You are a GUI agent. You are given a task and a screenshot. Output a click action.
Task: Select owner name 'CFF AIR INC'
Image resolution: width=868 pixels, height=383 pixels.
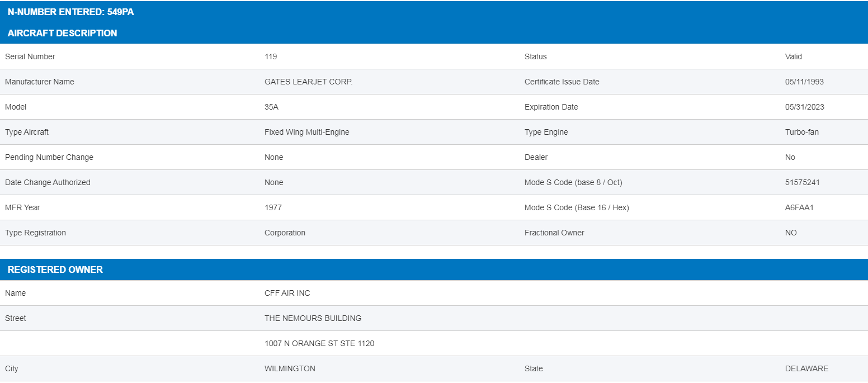coord(287,293)
